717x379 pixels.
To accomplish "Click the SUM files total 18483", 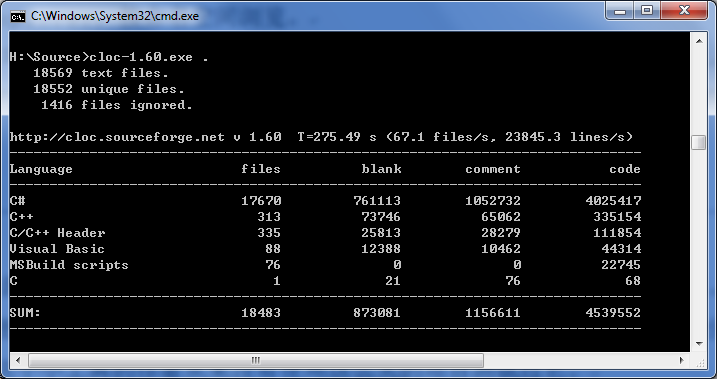I will (x=261, y=313).
